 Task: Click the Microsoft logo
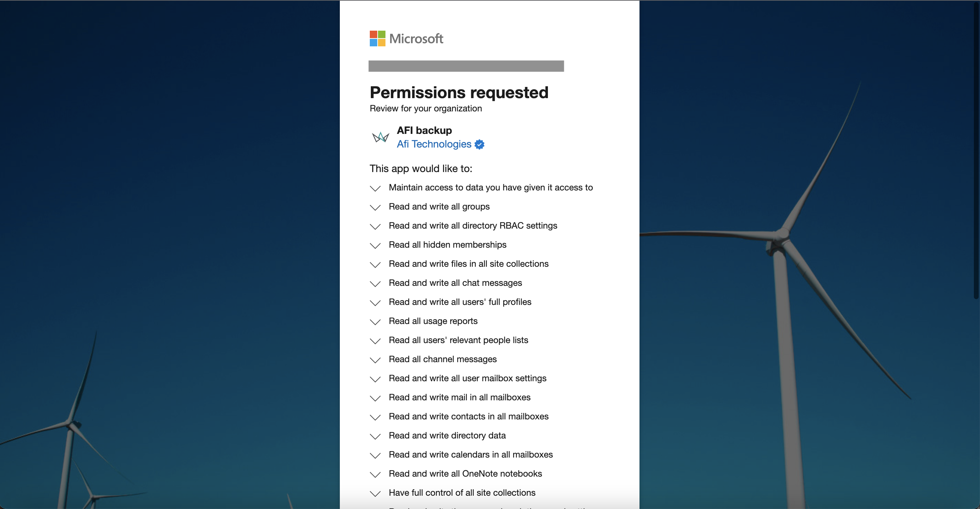406,38
